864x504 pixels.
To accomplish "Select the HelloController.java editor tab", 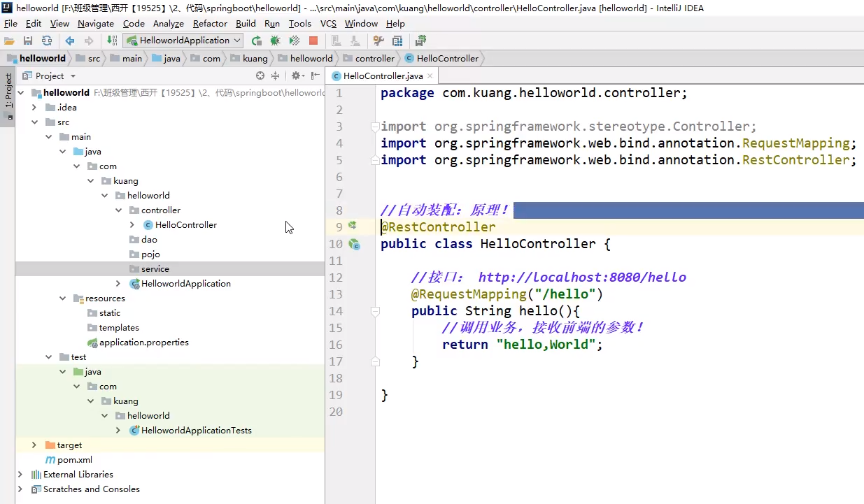I will (x=382, y=75).
